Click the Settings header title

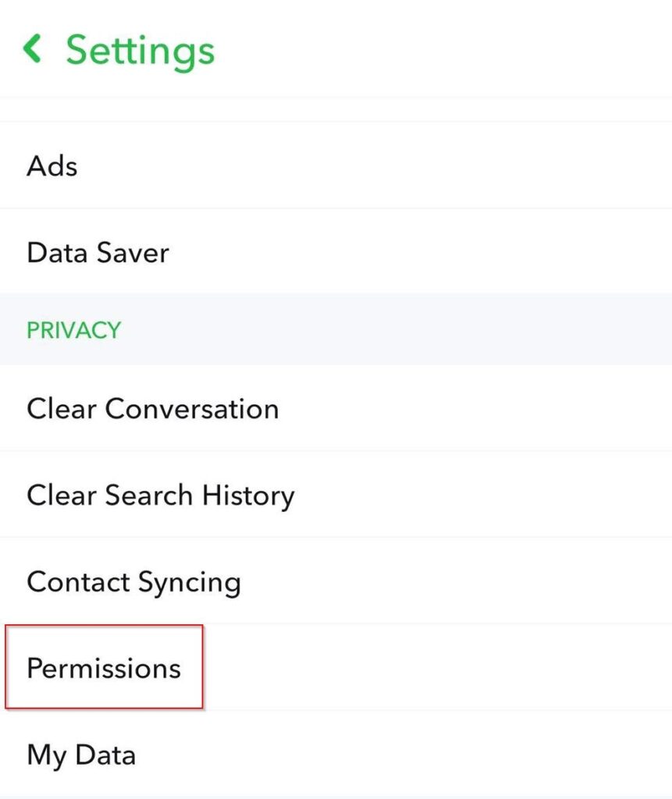pyautogui.click(x=140, y=50)
